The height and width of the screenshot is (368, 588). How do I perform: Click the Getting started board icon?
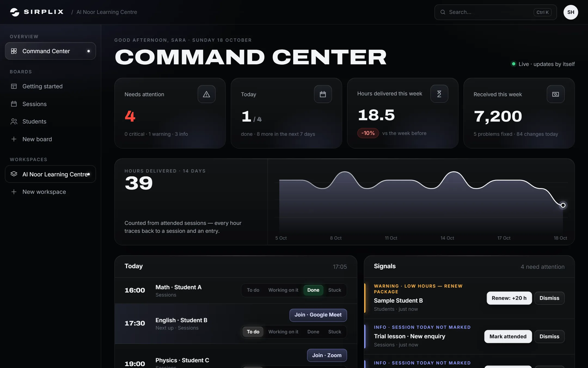[14, 86]
